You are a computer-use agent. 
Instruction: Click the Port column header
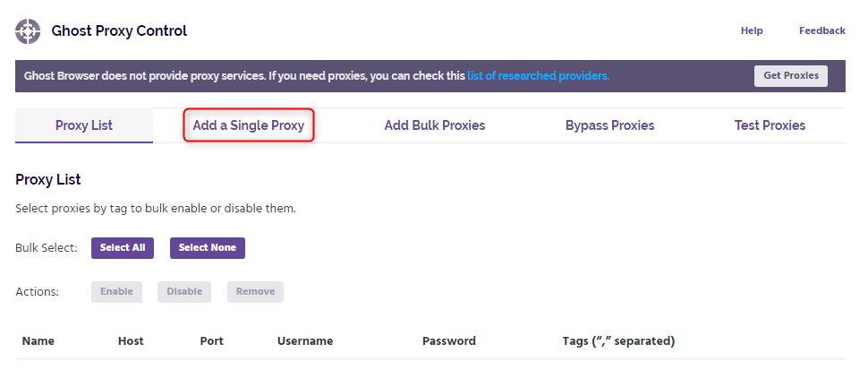[211, 341]
